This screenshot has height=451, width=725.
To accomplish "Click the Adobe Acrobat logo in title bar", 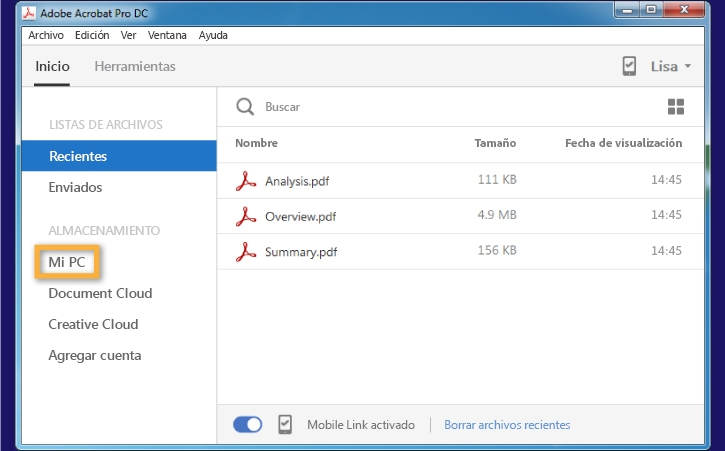I will [x=29, y=13].
